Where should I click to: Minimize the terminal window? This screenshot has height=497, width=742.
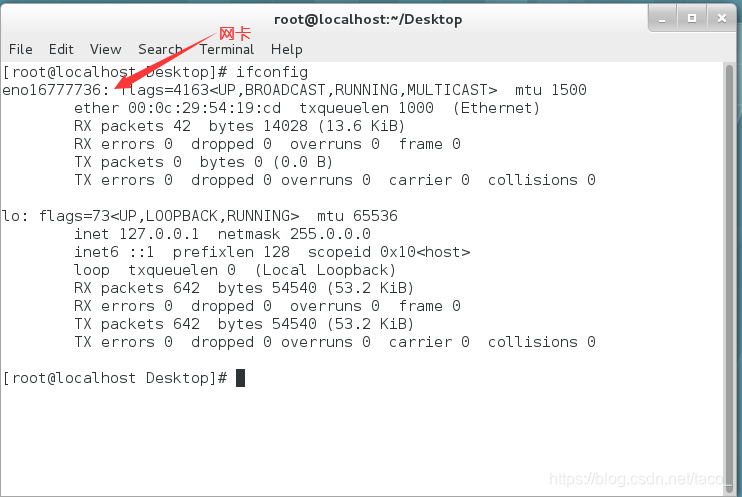662,19
